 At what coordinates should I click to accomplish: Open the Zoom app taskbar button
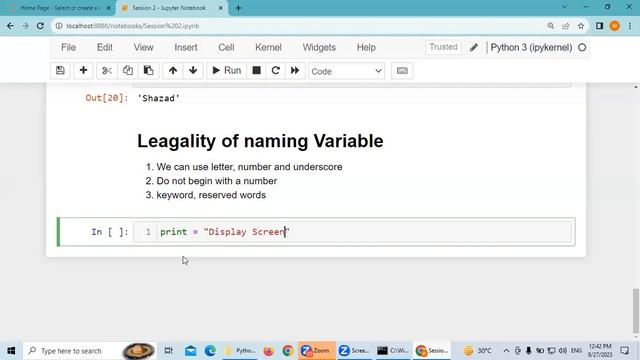click(317, 351)
